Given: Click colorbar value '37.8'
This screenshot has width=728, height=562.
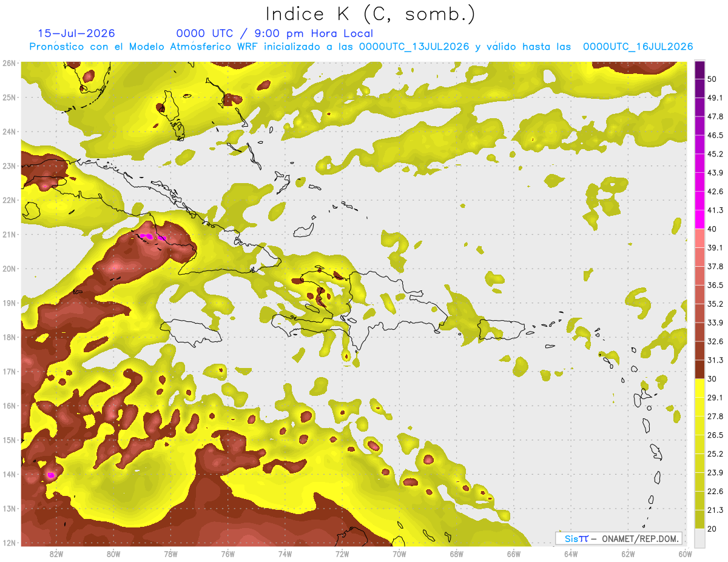Looking at the screenshot, I should (715, 266).
